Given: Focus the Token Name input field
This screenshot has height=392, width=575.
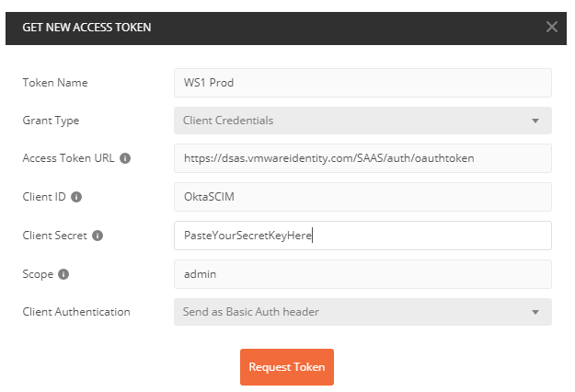Looking at the screenshot, I should coord(362,82).
